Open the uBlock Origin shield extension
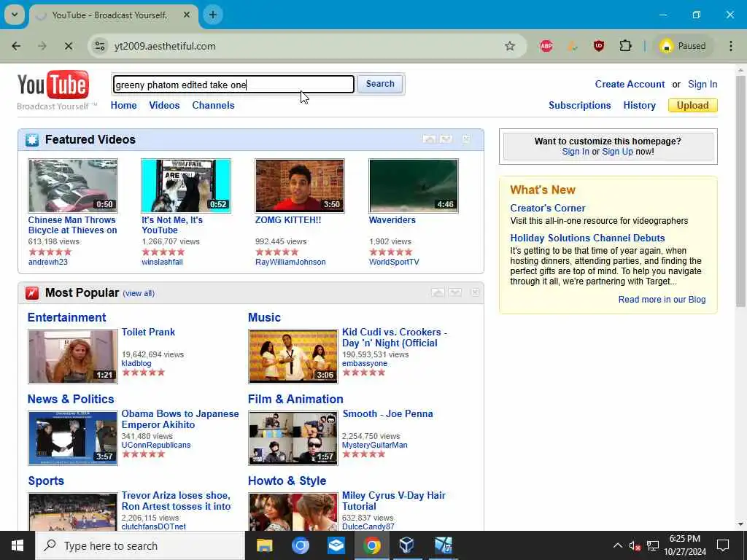Viewport: 747px width, 560px height. click(599, 46)
